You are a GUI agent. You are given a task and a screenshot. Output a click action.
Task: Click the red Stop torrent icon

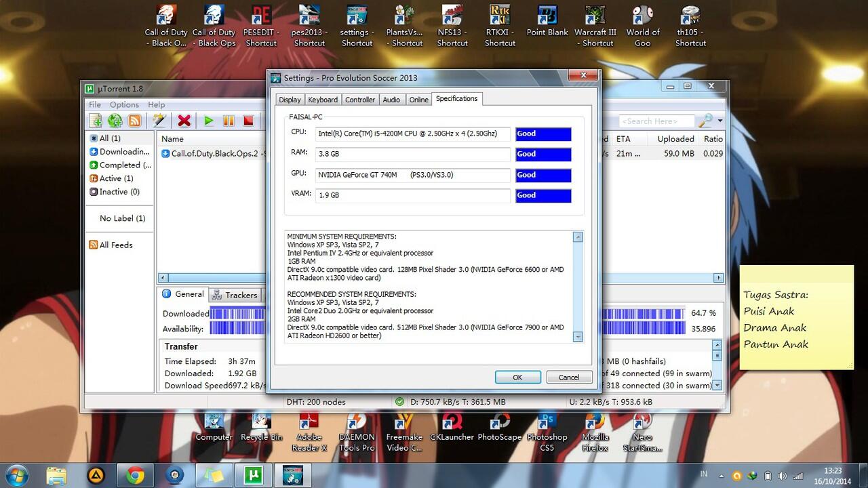[248, 121]
